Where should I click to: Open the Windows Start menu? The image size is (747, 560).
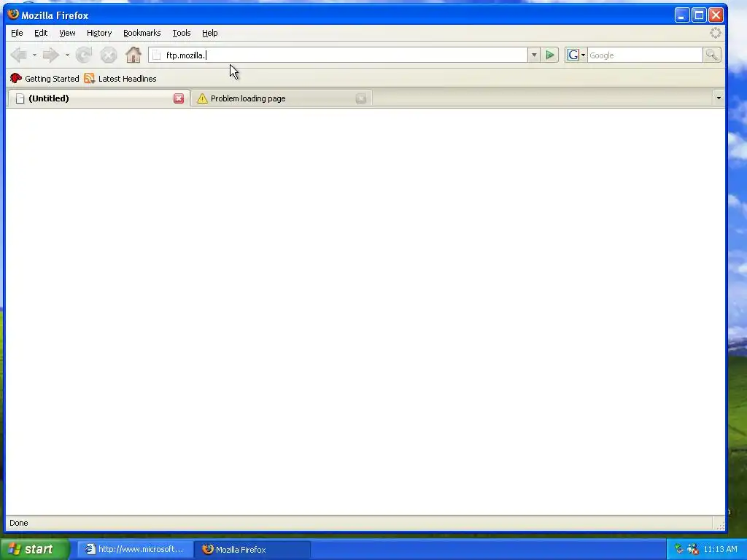click(x=34, y=550)
